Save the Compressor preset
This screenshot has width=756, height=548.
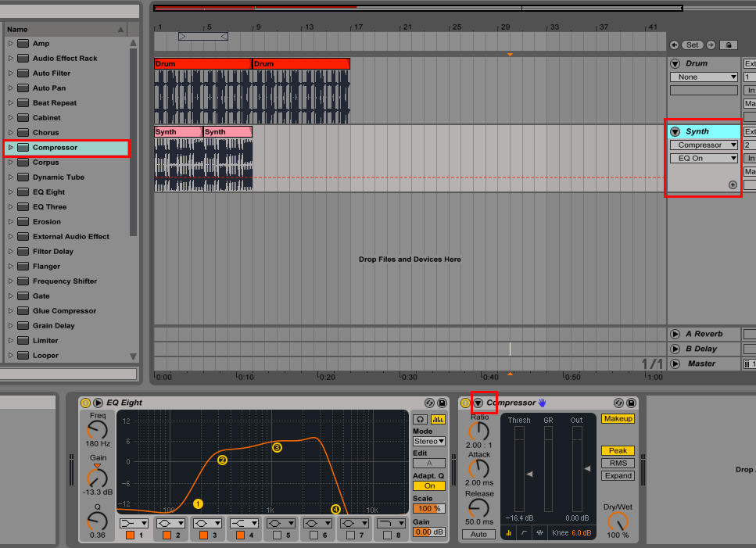[631, 403]
